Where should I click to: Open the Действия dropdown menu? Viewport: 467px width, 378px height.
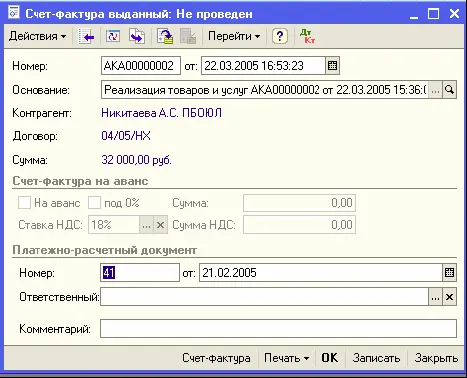[37, 36]
